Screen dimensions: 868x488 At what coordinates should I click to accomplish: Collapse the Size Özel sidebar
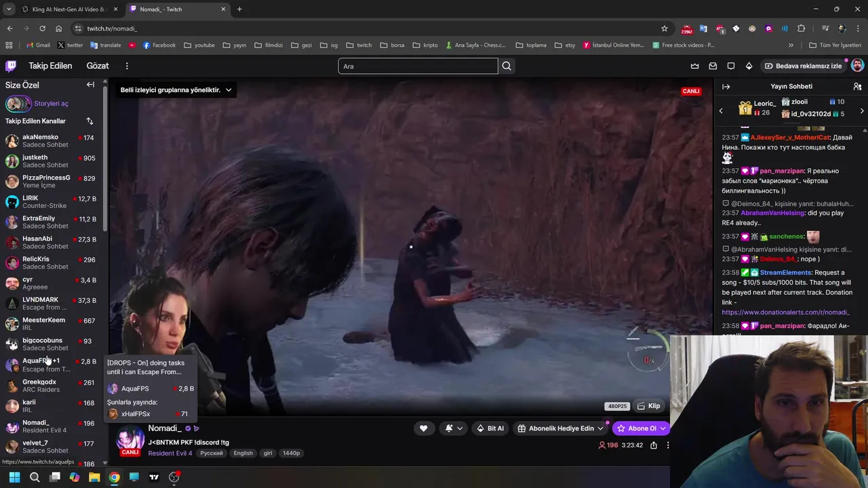click(90, 85)
